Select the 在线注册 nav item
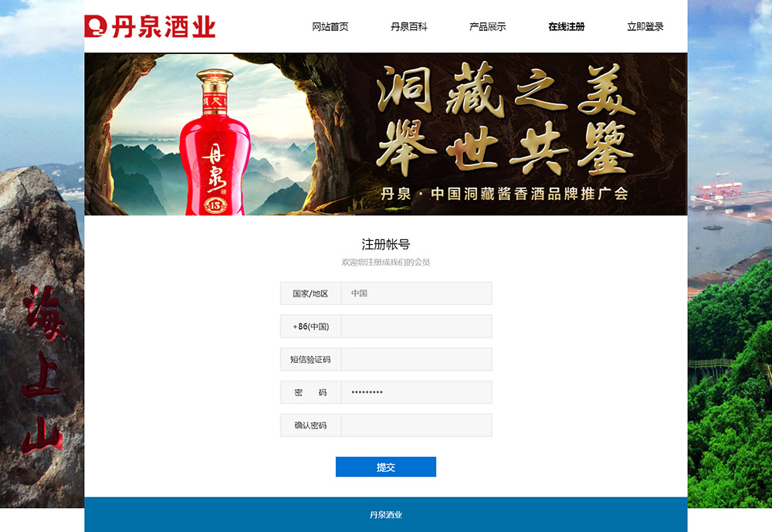 coord(566,26)
